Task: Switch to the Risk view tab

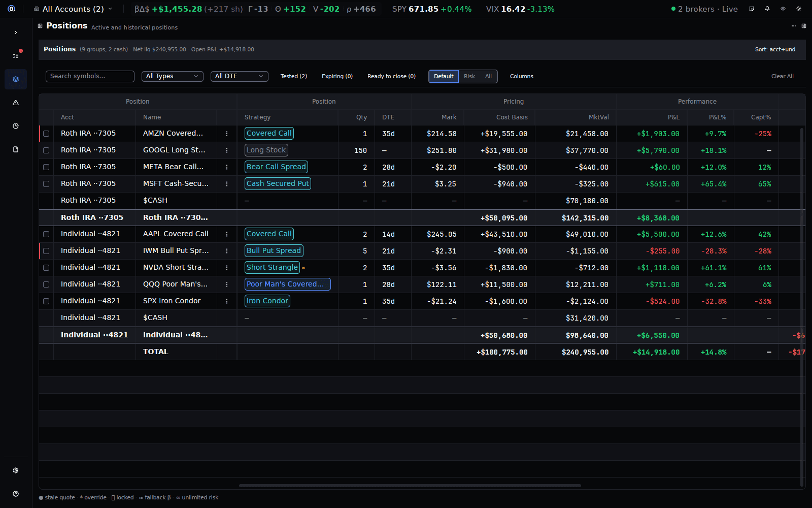Action: [x=469, y=76]
